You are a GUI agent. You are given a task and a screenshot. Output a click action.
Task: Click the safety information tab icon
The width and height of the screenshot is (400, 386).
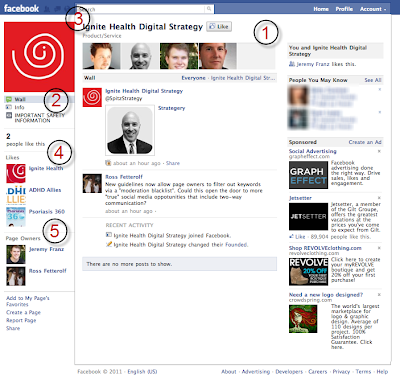9,115
